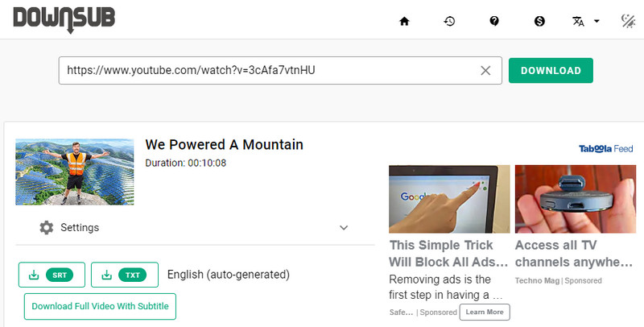Viewport: 644px width, 327px height.
Task: Download English subtitles as SRT
Action: point(52,275)
